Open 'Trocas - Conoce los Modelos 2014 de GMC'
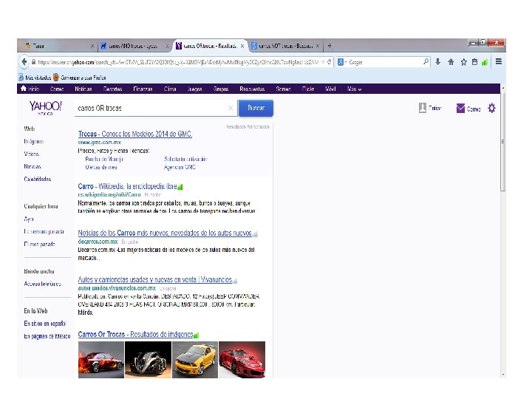This screenshot has height=399, width=532. click(135, 134)
